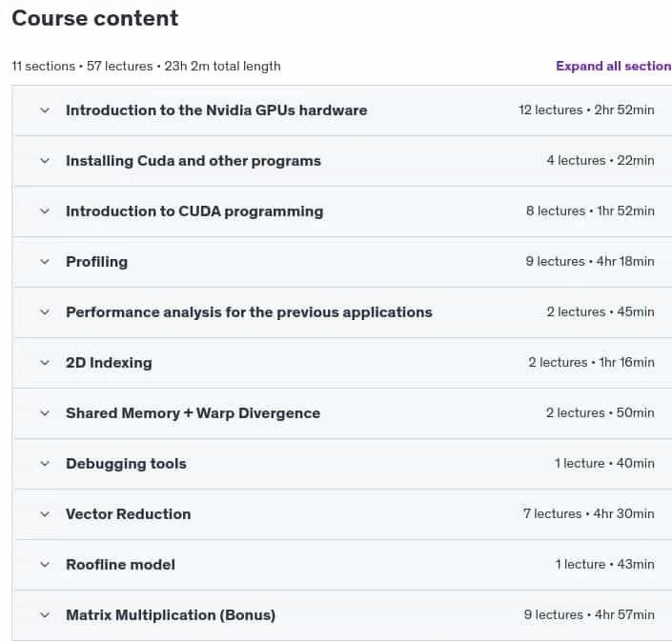Select the Profiling section title
672x641 pixels.
click(97, 262)
